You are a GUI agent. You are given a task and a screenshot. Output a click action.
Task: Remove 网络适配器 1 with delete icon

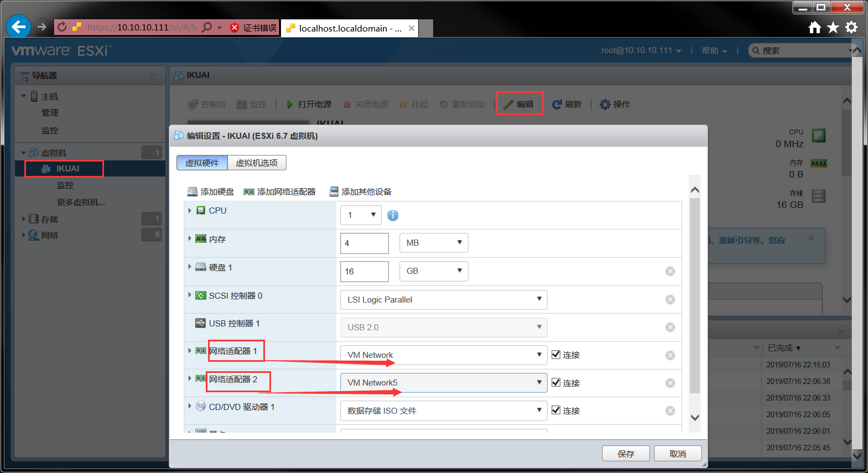coord(670,355)
